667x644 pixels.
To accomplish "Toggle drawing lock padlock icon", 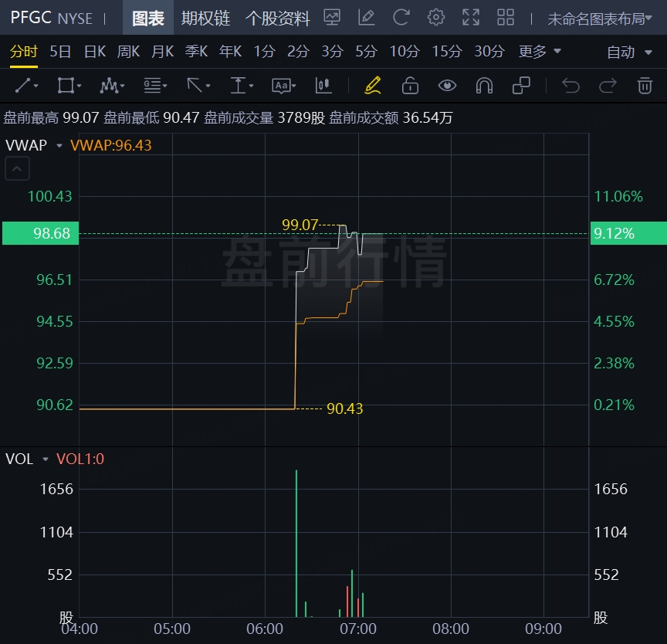I will [410, 85].
